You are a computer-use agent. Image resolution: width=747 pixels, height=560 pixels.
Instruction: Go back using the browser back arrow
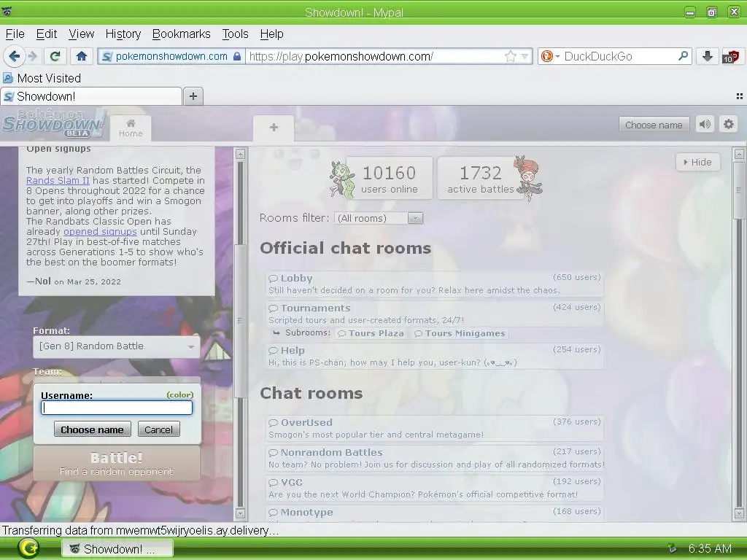[x=14, y=56]
